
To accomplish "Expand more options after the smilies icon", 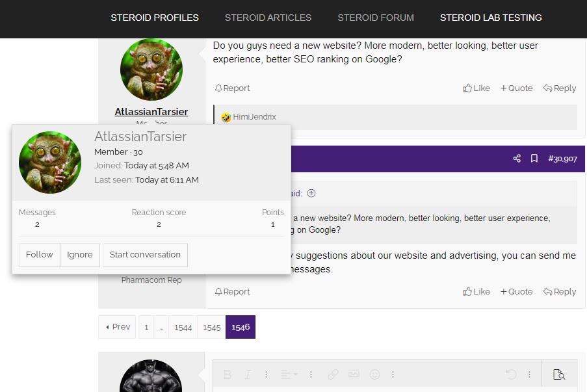I will [393, 374].
